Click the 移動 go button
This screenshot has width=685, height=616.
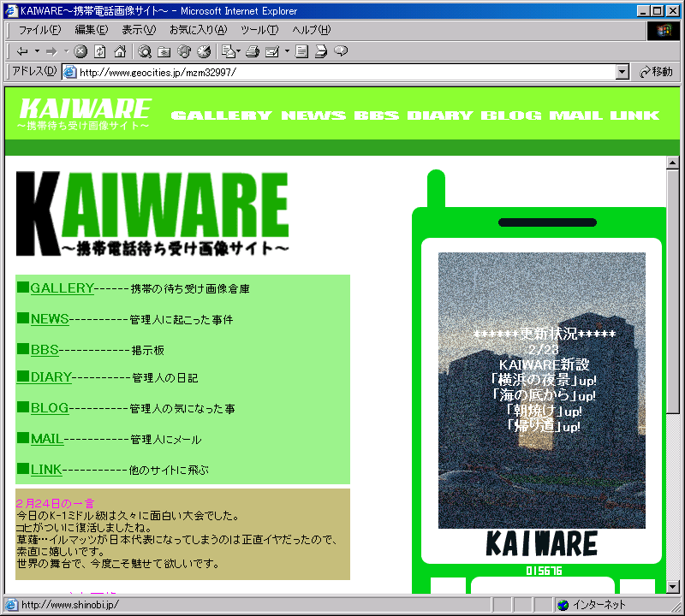click(656, 72)
